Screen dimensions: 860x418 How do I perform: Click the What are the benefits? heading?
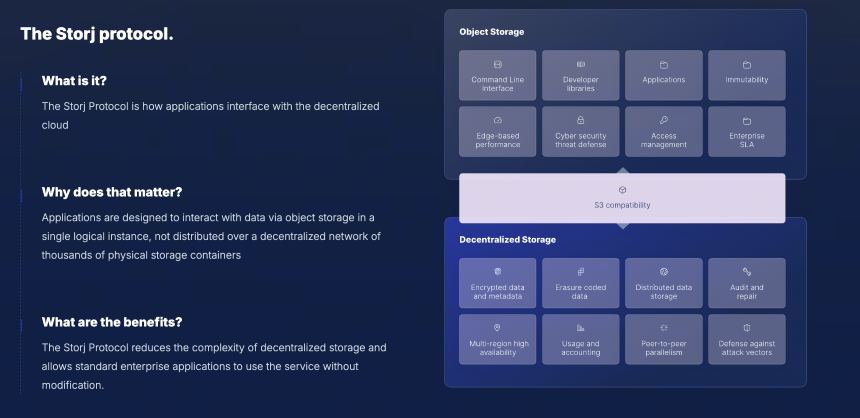112,322
